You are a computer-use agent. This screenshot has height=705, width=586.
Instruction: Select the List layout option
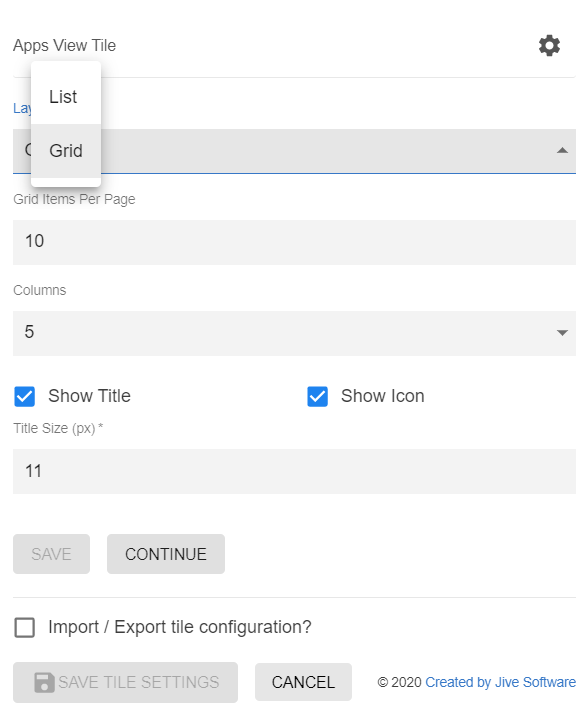click(66, 97)
